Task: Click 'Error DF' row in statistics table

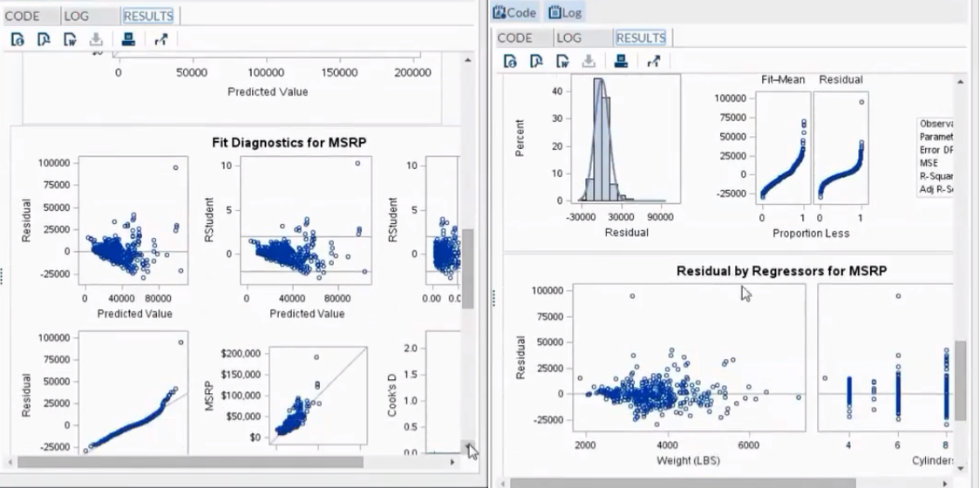Action: pos(936,150)
